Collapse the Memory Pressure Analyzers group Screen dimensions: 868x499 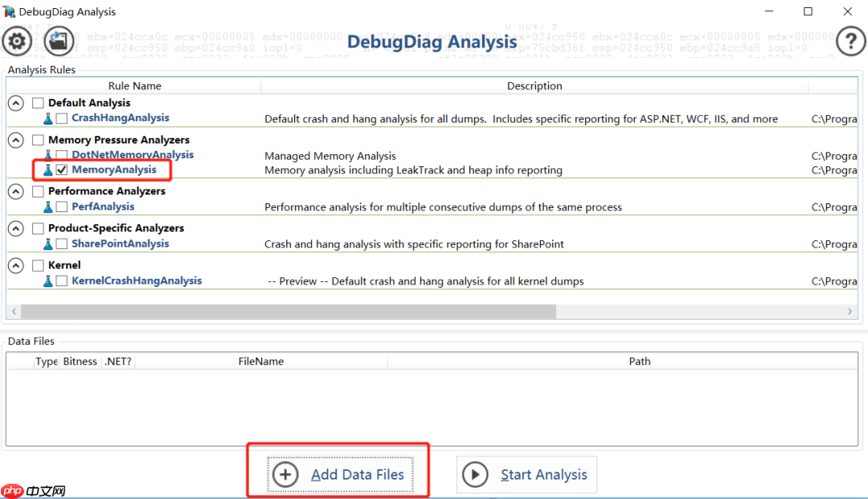coord(15,140)
